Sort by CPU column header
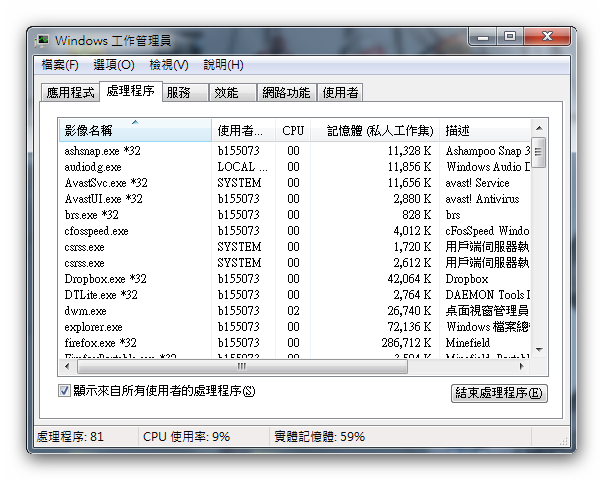604x481 pixels. [293, 131]
